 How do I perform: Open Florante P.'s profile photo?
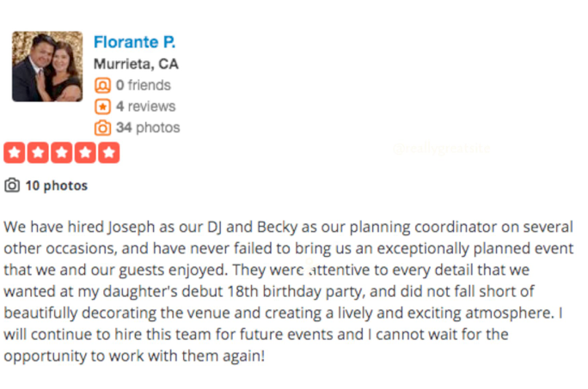coord(47,66)
